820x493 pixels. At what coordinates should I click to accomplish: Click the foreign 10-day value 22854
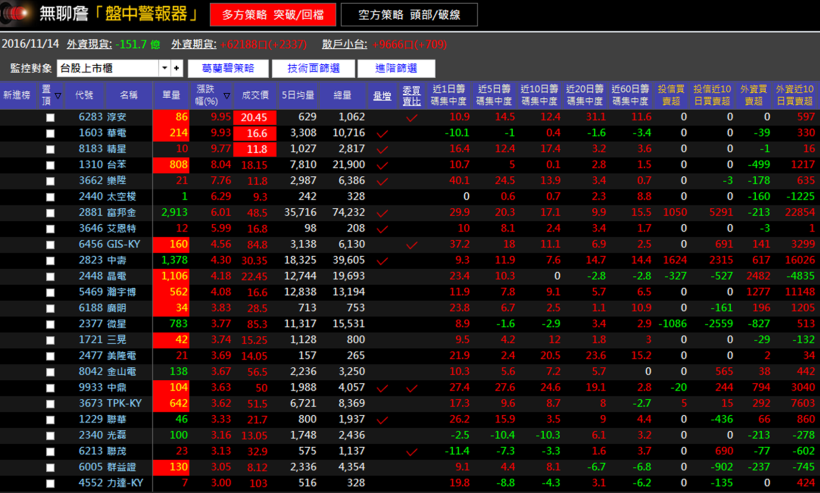coord(800,213)
